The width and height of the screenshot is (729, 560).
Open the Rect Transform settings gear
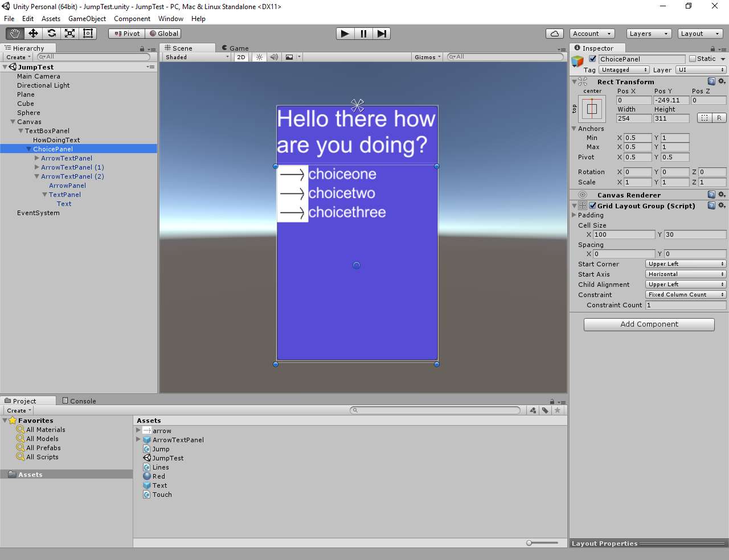tap(722, 81)
